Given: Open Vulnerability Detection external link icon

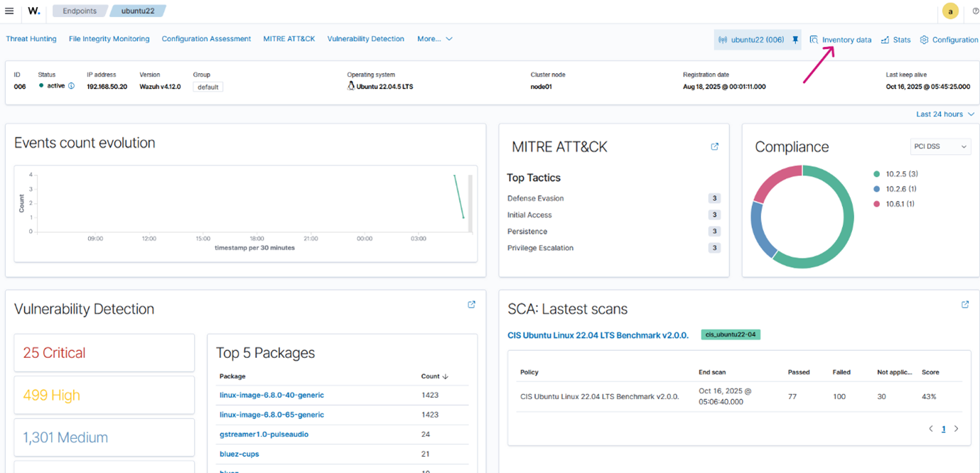Looking at the screenshot, I should (x=471, y=305).
